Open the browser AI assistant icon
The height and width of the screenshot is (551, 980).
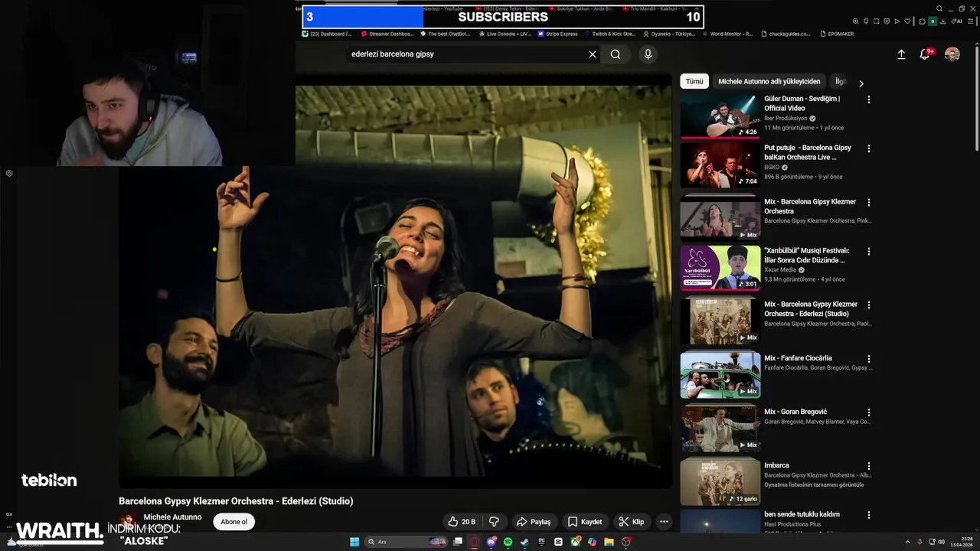click(x=955, y=21)
